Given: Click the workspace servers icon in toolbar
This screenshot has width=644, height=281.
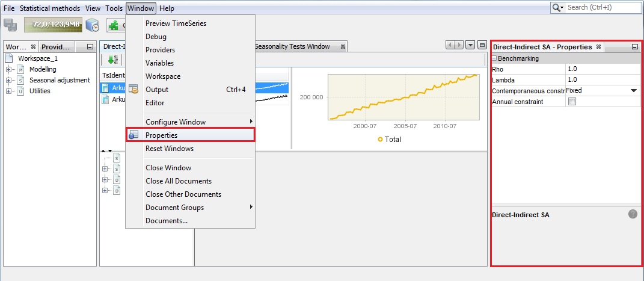Looking at the screenshot, I should (x=10, y=25).
